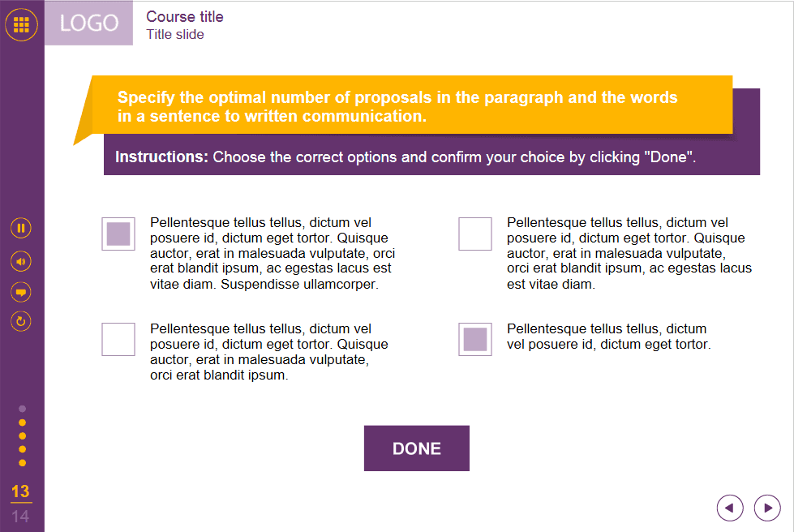This screenshot has width=794, height=532.
Task: Click the 'Title slide' subtitle text
Action: [175, 35]
